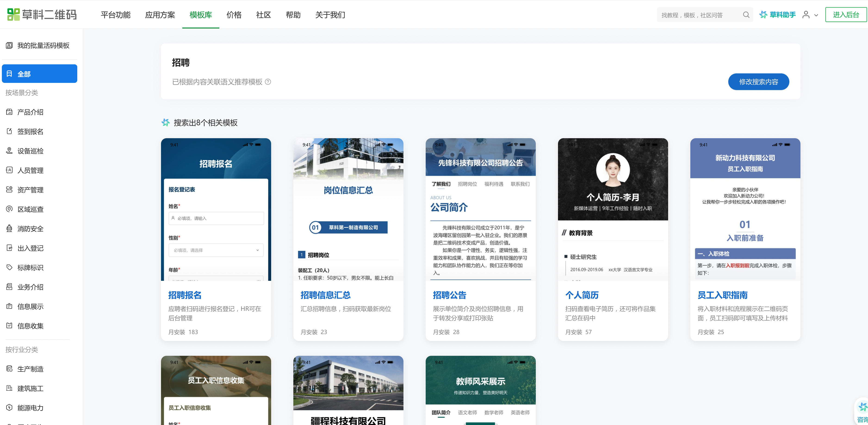Open the 草料助手 assistant

tap(777, 15)
